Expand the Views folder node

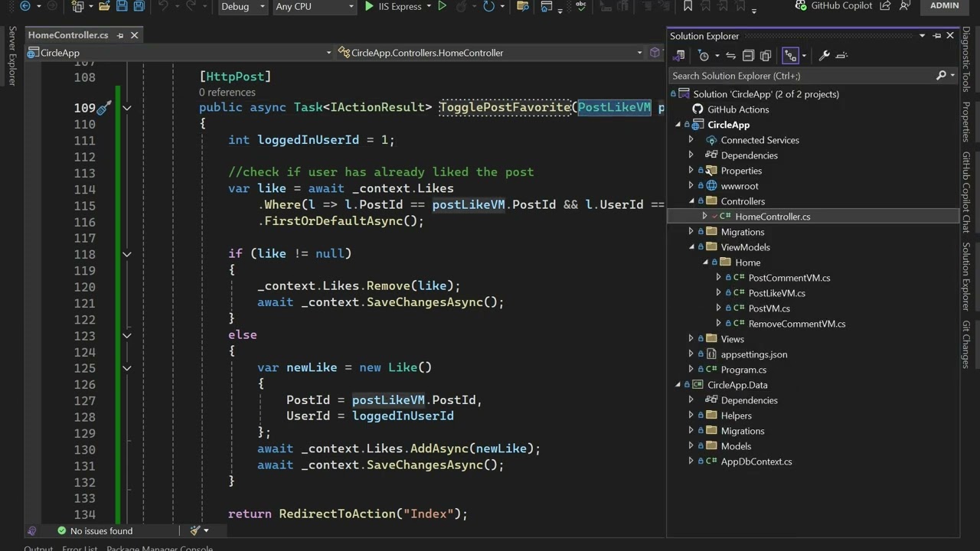click(691, 339)
